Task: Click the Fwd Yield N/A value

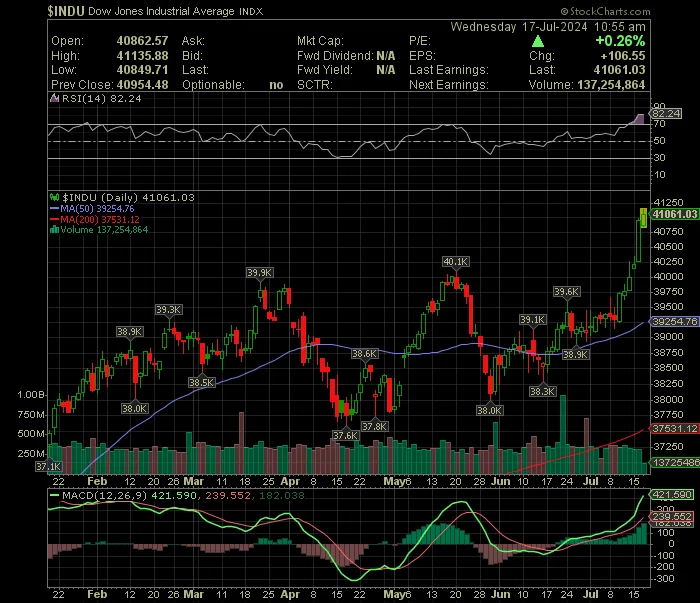Action: pyautogui.click(x=386, y=70)
